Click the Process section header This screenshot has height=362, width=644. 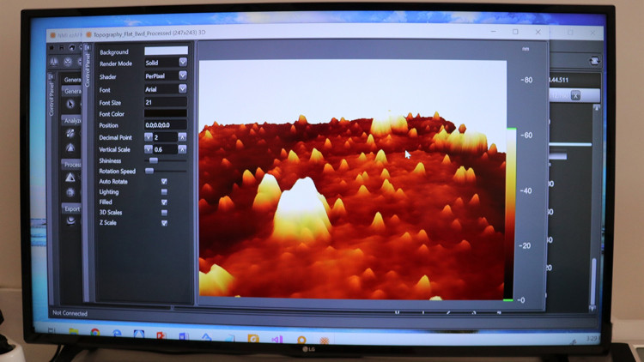coord(72,165)
